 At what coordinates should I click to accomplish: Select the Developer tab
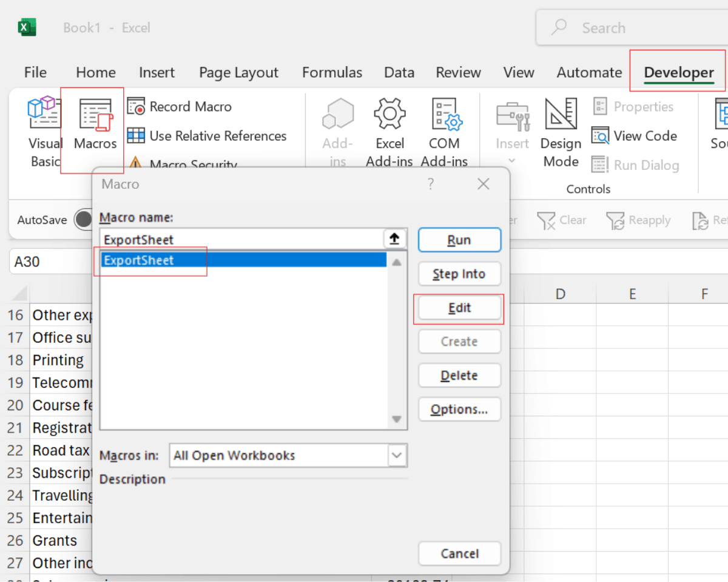click(679, 72)
